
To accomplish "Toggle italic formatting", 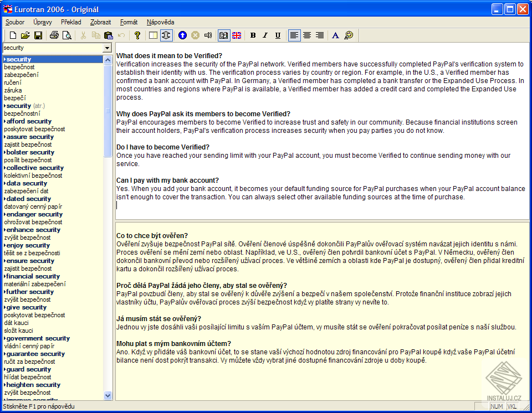I will [x=265, y=35].
